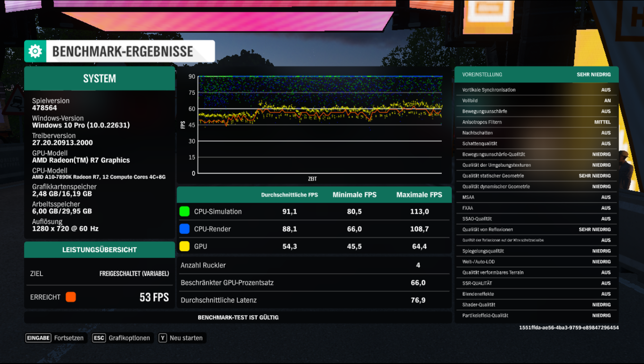Click the ESC key icon at bottom
Screen dimensions: 644x364
(x=98, y=338)
